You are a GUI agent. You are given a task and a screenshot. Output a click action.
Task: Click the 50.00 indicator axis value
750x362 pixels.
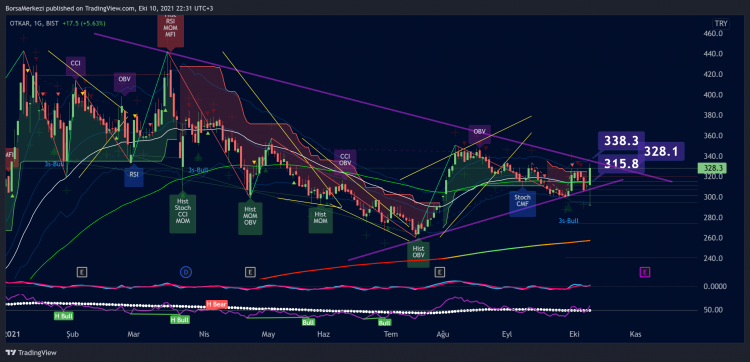[712, 310]
